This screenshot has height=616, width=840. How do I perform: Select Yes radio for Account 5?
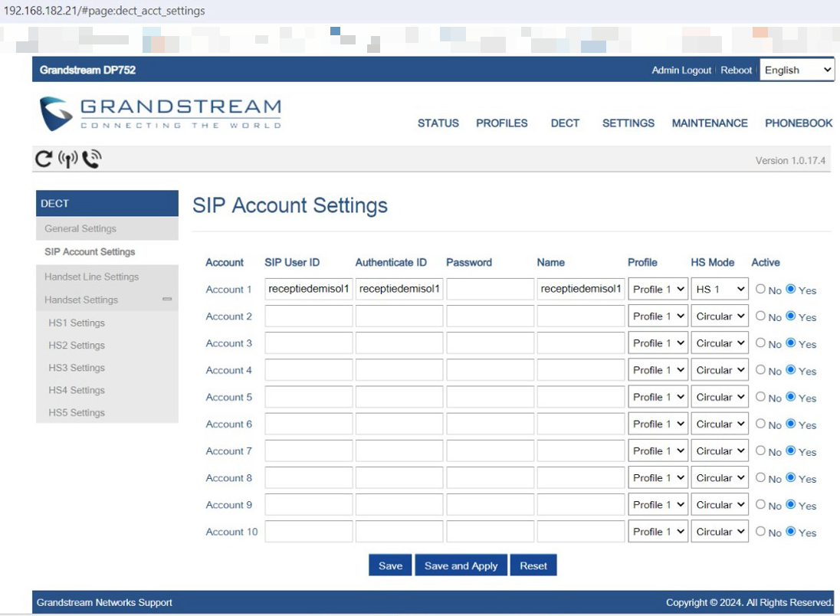(791, 397)
